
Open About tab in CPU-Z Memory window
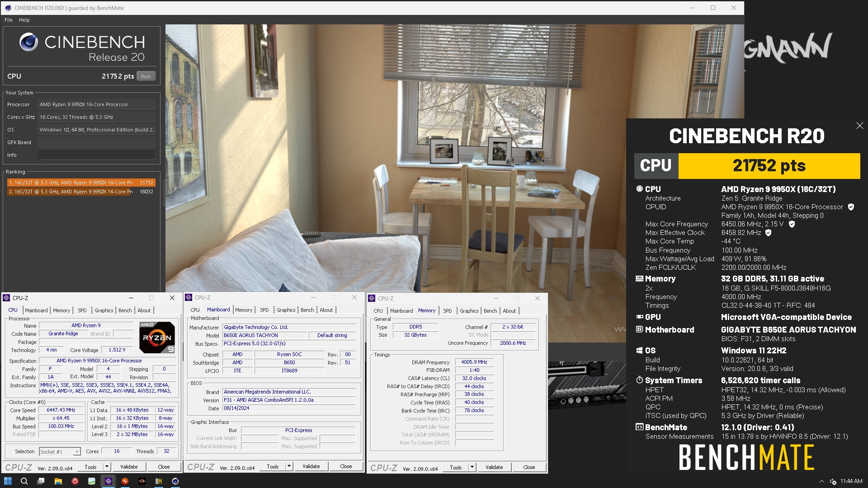pos(509,311)
